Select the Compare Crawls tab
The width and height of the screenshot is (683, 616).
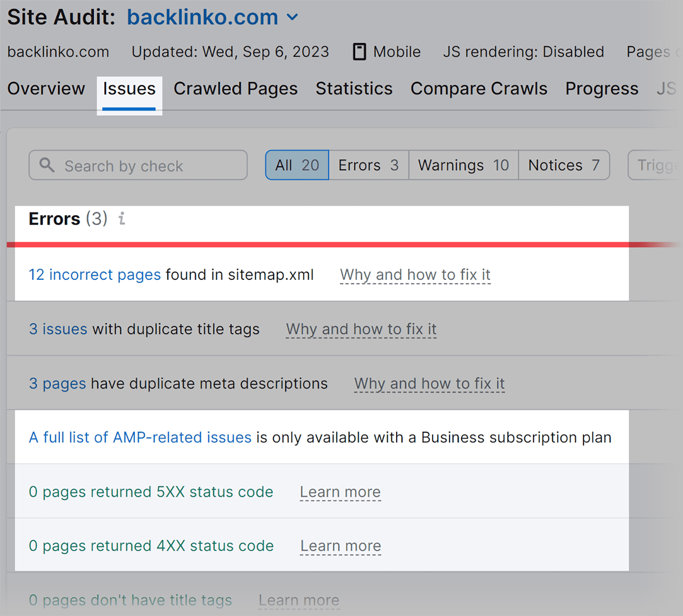tap(479, 89)
